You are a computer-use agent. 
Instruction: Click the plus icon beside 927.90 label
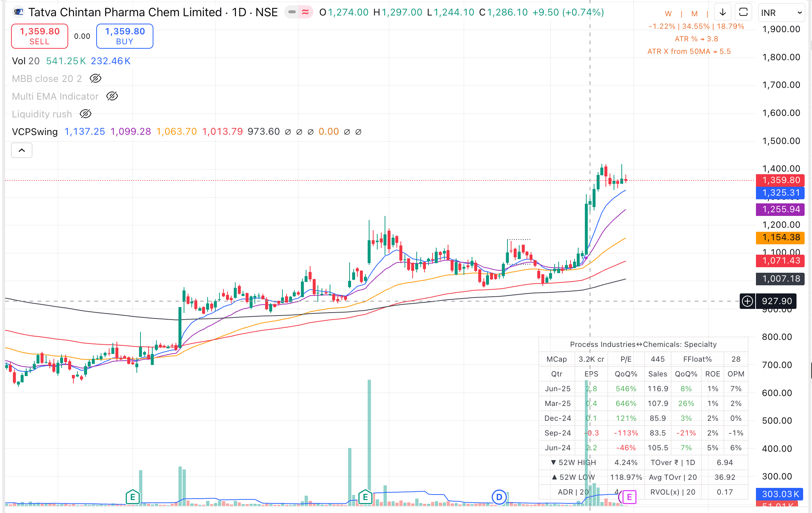[x=747, y=301]
